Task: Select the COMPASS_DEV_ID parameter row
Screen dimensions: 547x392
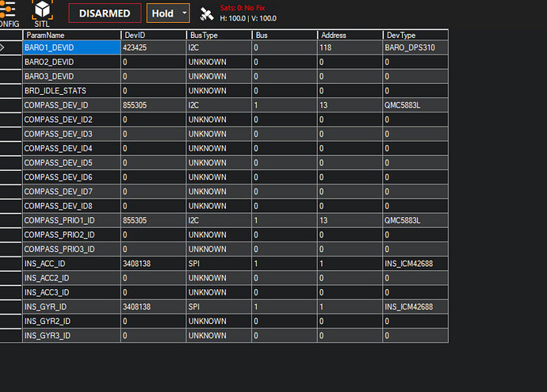Action: point(235,105)
